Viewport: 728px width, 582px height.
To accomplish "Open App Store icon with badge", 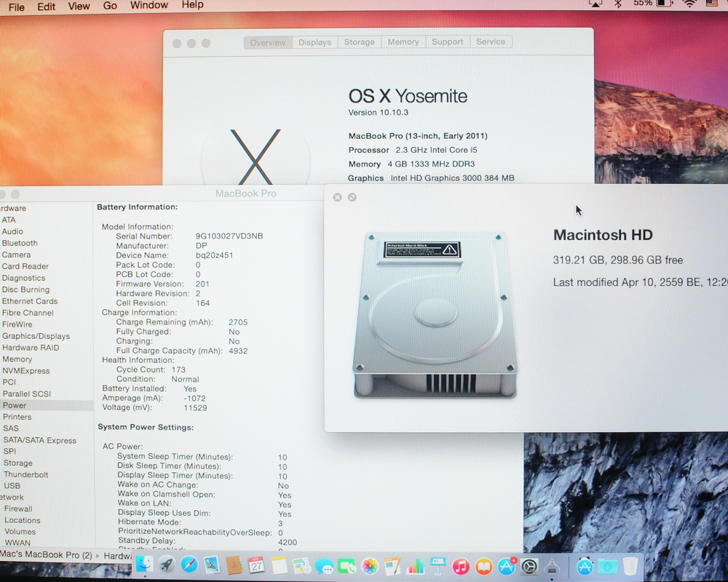I will (506, 566).
